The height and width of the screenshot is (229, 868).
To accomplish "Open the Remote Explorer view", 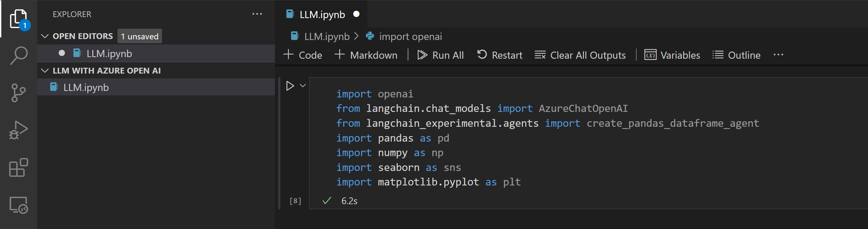I will coord(18,205).
